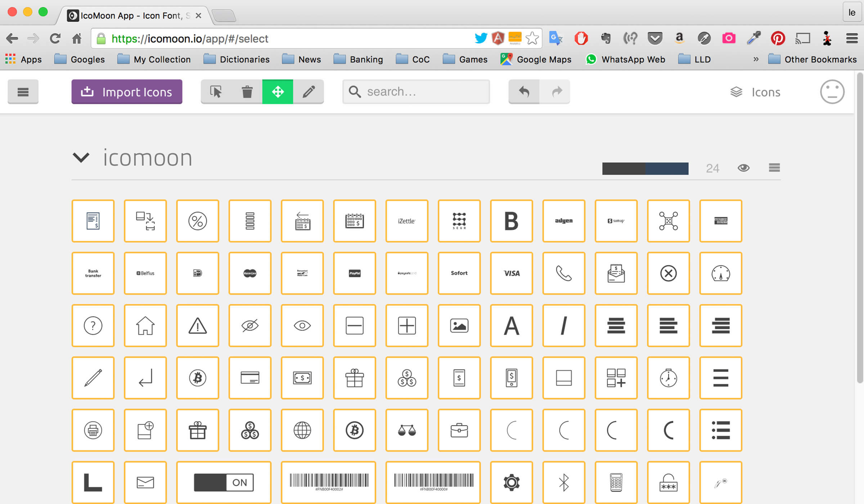The height and width of the screenshot is (504, 864).
Task: Open the Dictionaries bookmarks folder
Action: [237, 59]
